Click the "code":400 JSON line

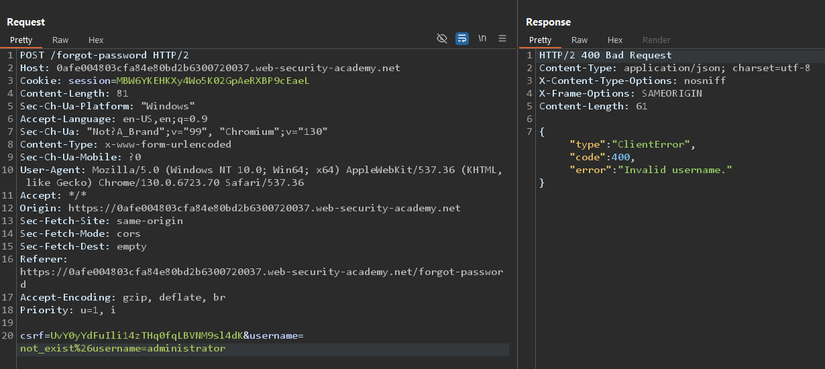click(602, 157)
